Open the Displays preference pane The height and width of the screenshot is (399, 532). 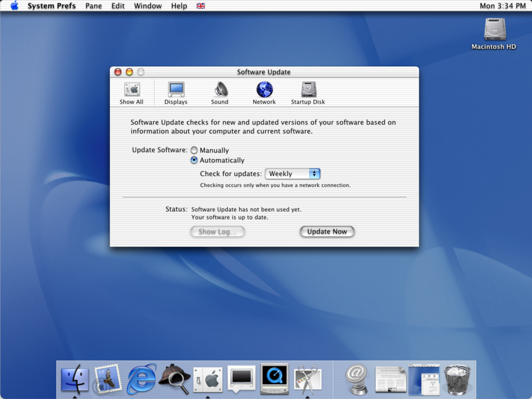(176, 93)
